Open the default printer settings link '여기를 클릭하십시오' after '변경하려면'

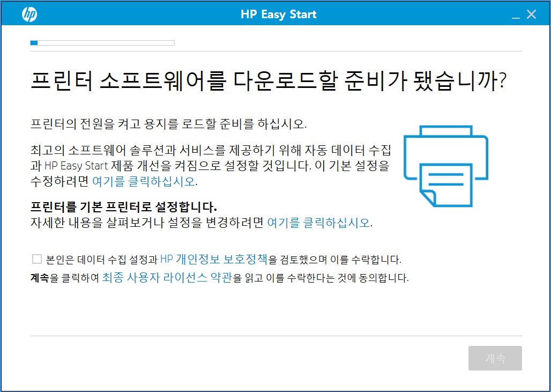(x=318, y=223)
